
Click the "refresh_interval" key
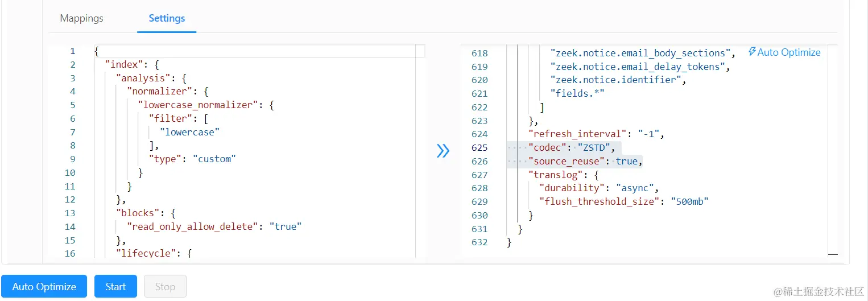pos(577,134)
